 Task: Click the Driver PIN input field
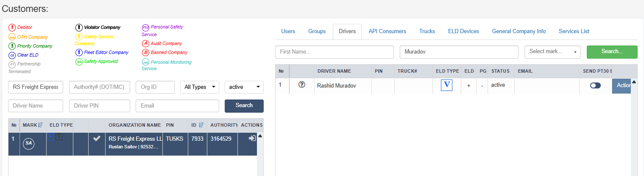pyautogui.click(x=99, y=105)
